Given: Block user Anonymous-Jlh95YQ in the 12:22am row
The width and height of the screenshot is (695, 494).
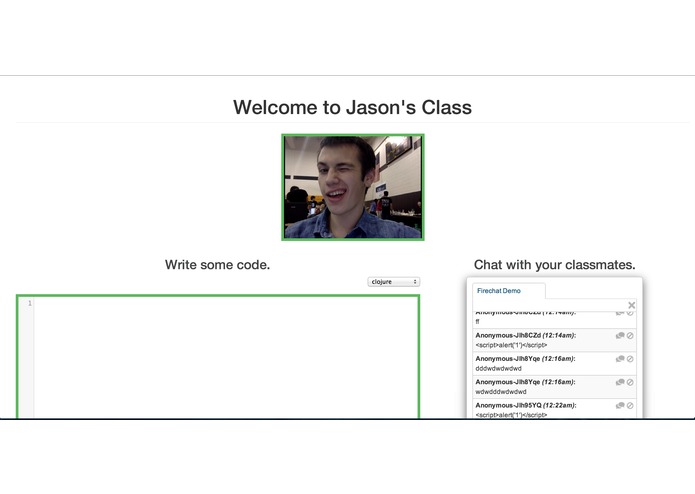Looking at the screenshot, I should click(630, 405).
